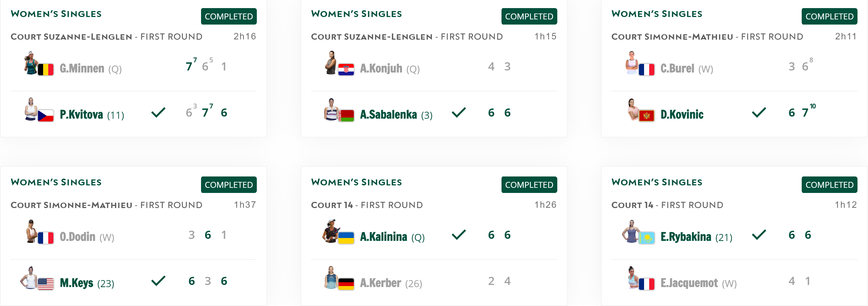Click the winner checkmark next to A.Sabalenka
Image resolution: width=868 pixels, height=306 pixels.
click(x=459, y=112)
